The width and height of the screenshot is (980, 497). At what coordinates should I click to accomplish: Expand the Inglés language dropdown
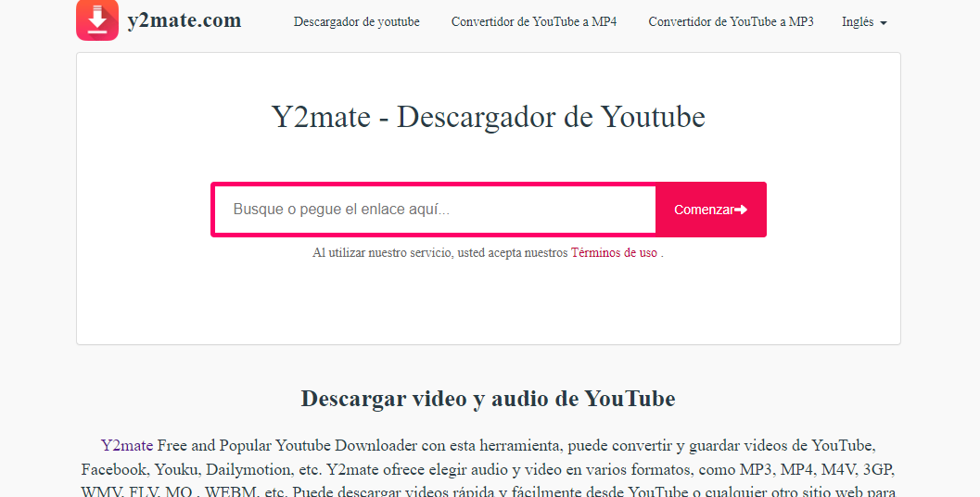(x=864, y=22)
